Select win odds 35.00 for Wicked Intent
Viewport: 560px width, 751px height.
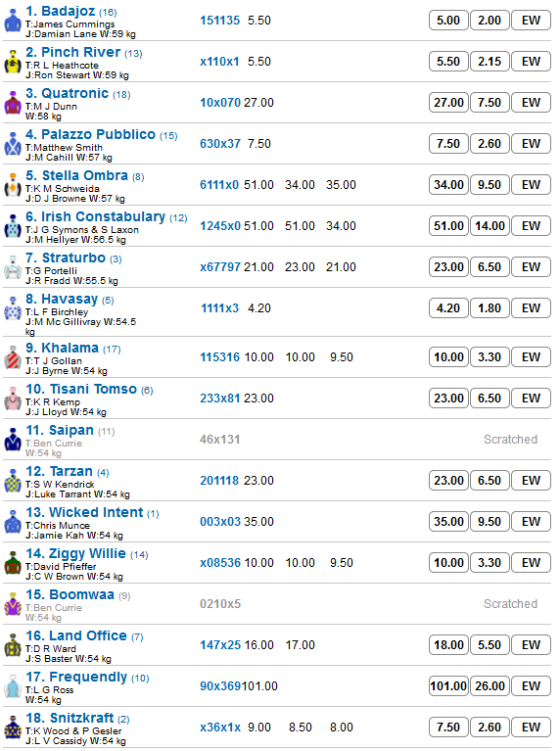tap(448, 522)
